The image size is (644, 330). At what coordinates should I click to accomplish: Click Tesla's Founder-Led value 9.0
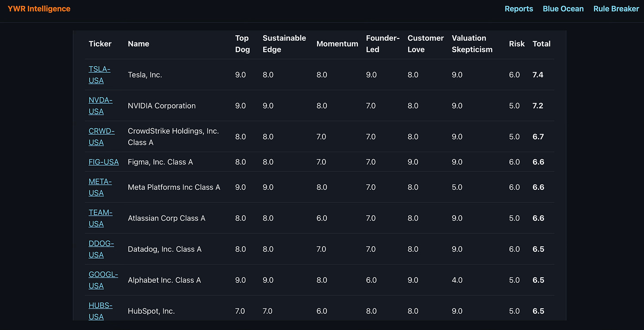tap(371, 75)
